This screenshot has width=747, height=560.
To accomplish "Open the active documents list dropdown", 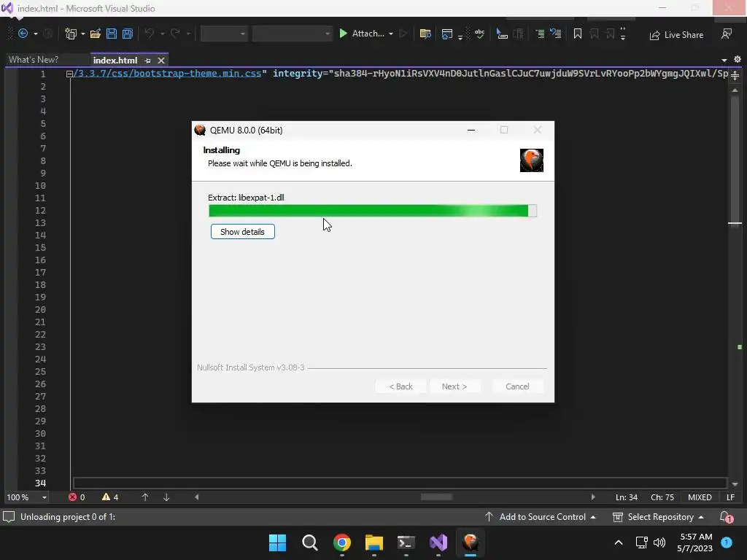I will coord(724,60).
